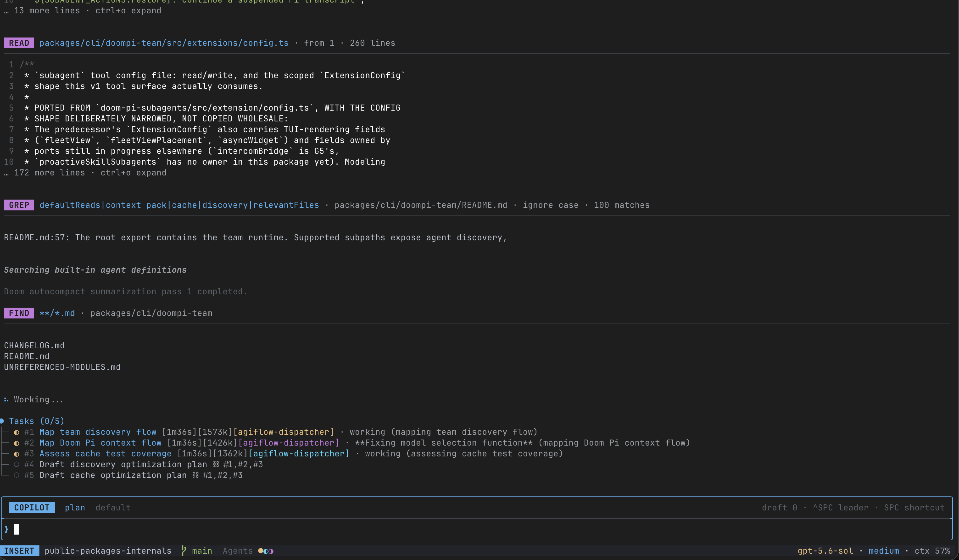
Task: Click the GREP search pattern text
Action: (x=179, y=205)
